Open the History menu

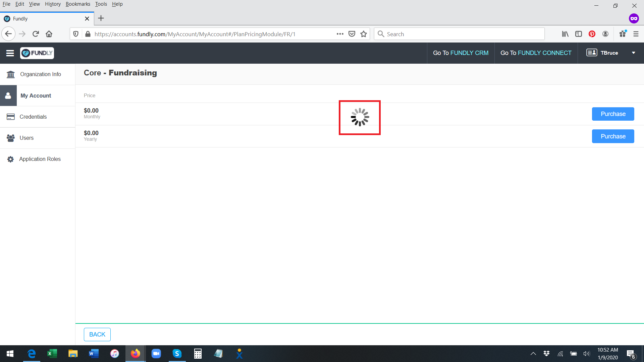tap(53, 4)
